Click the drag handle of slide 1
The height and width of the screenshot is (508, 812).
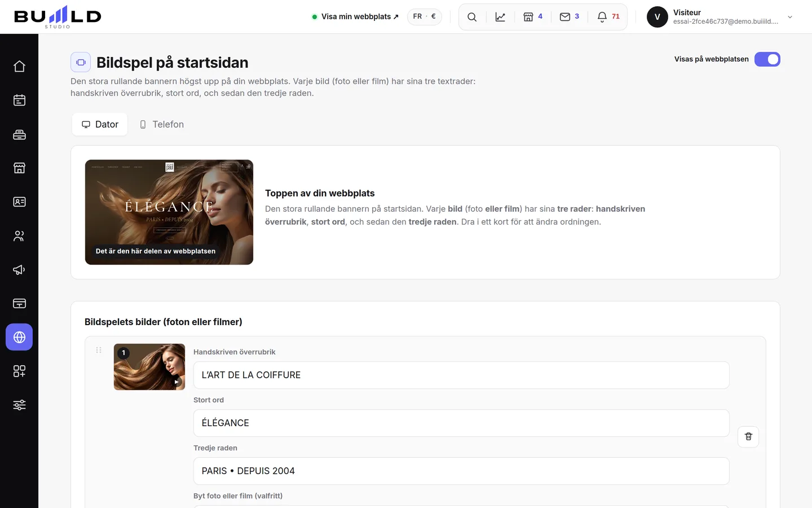pyautogui.click(x=99, y=350)
